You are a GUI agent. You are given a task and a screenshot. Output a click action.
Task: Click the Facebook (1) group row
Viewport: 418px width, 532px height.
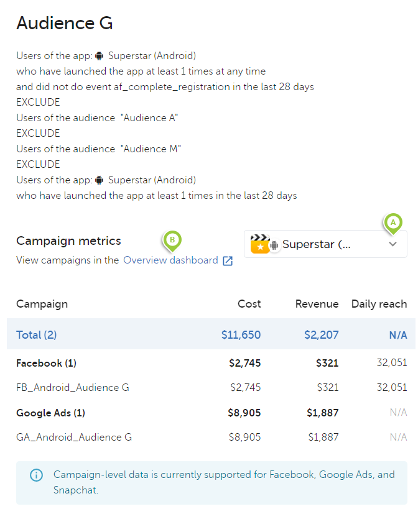point(47,363)
